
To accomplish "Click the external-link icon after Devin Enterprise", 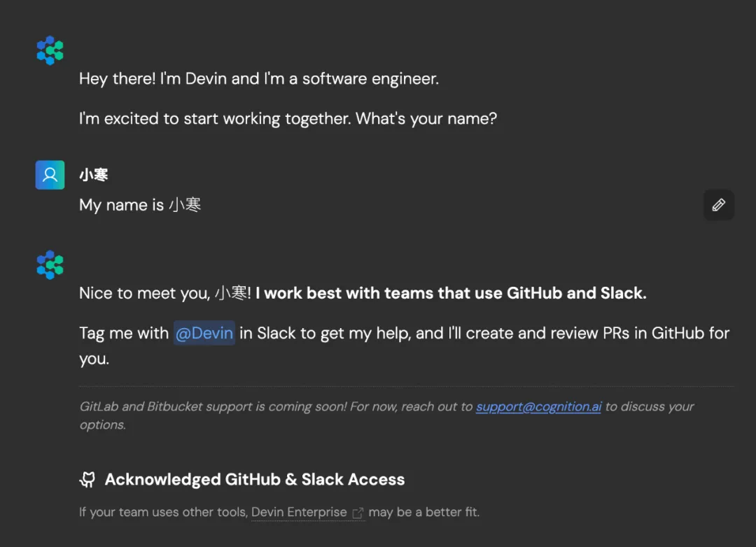I will [358, 513].
